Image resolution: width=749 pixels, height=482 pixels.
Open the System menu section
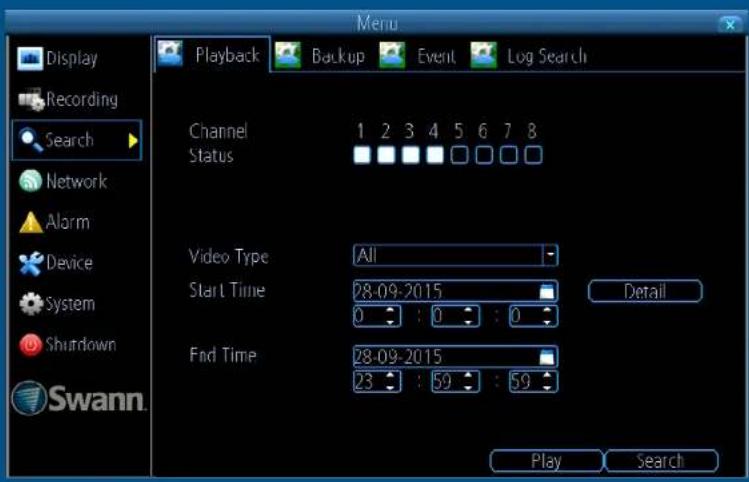(57, 304)
